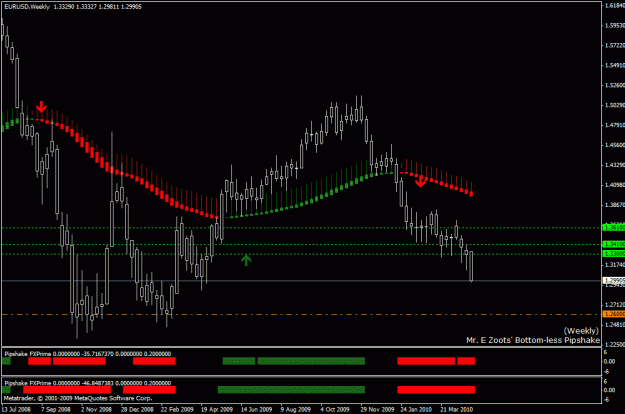Click the -6 scale value in lower Pipshake panel
Screen dimensions: 625x414
click(606, 400)
